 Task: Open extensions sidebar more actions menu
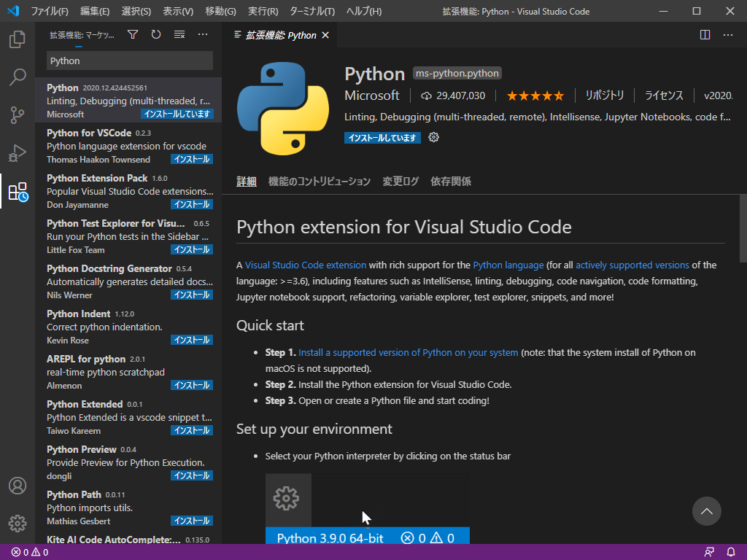[x=203, y=35]
